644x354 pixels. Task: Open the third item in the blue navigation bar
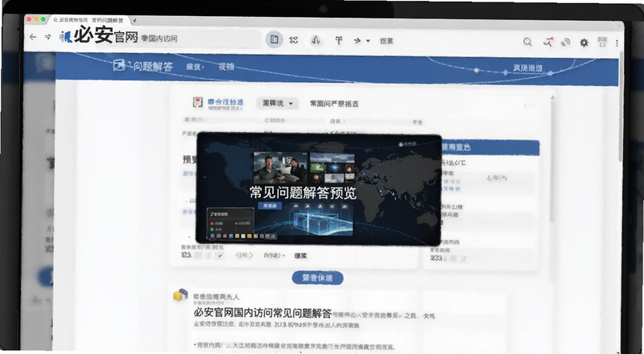(x=226, y=67)
